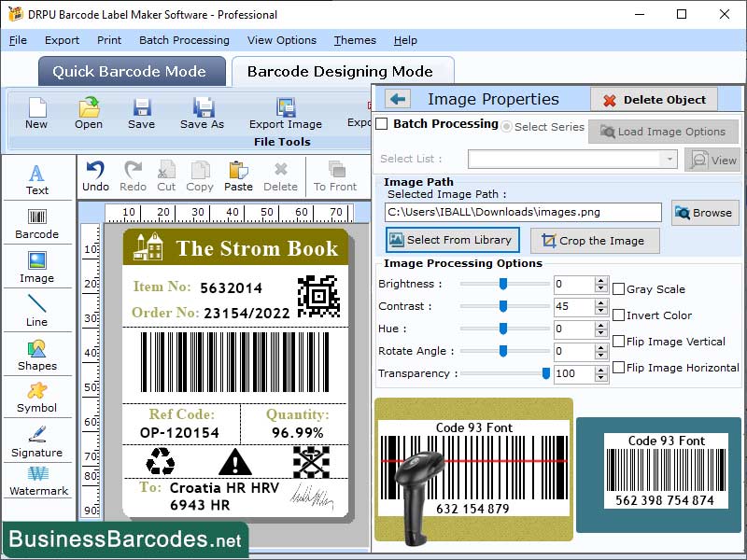Open the Export menu
The width and height of the screenshot is (747, 560).
[62, 40]
